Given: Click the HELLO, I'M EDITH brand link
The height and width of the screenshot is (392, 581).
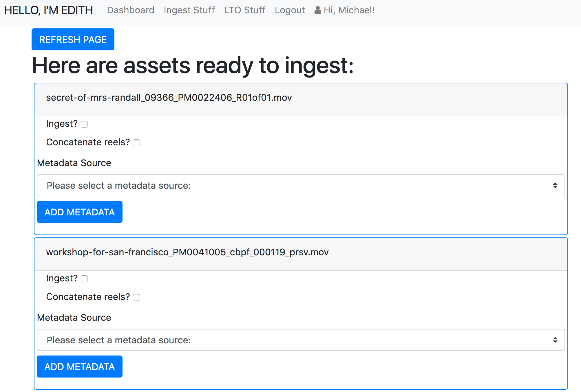Looking at the screenshot, I should tap(48, 10).
